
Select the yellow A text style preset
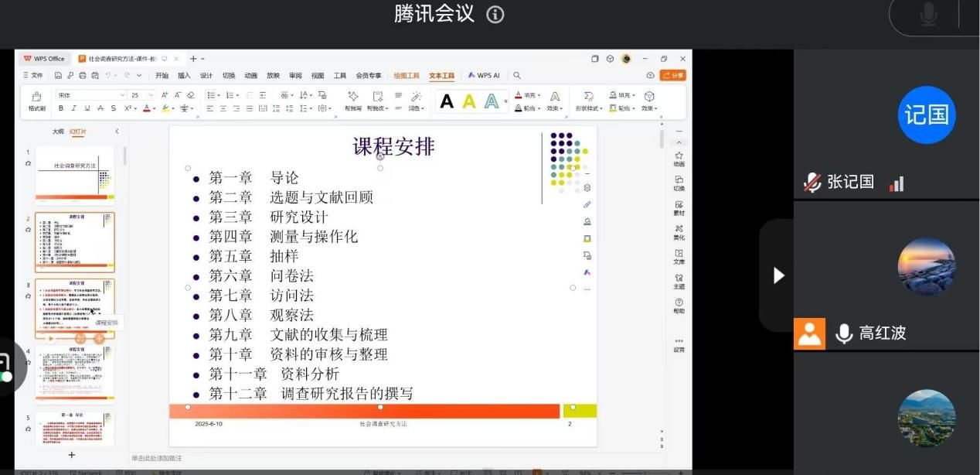468,101
